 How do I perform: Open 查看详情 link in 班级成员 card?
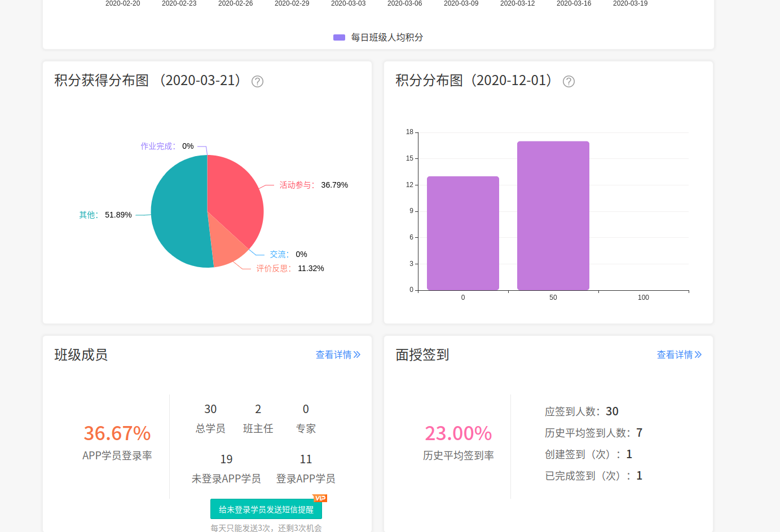(338, 354)
